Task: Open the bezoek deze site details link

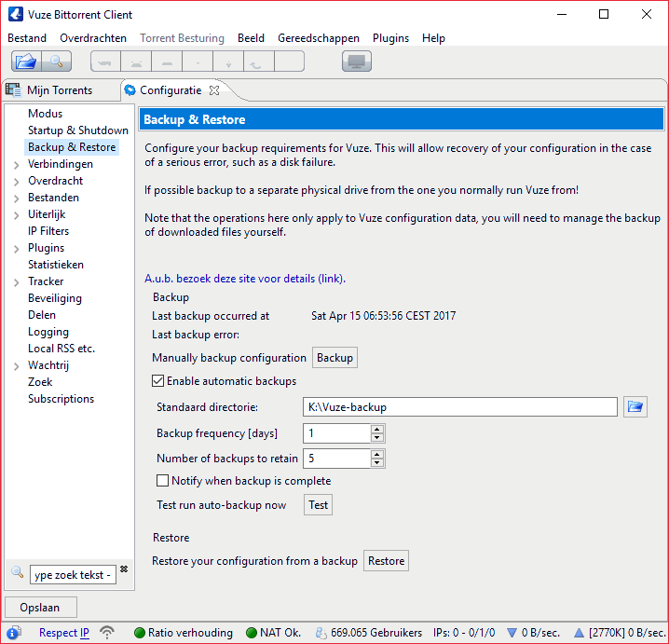Action: click(x=245, y=279)
